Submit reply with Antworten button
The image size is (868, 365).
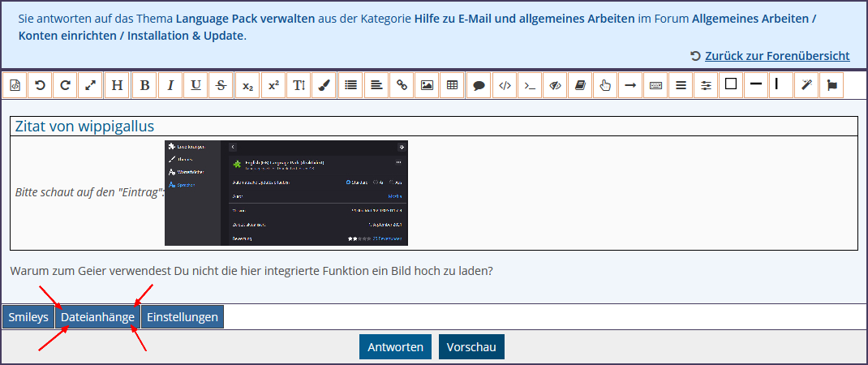click(x=395, y=347)
